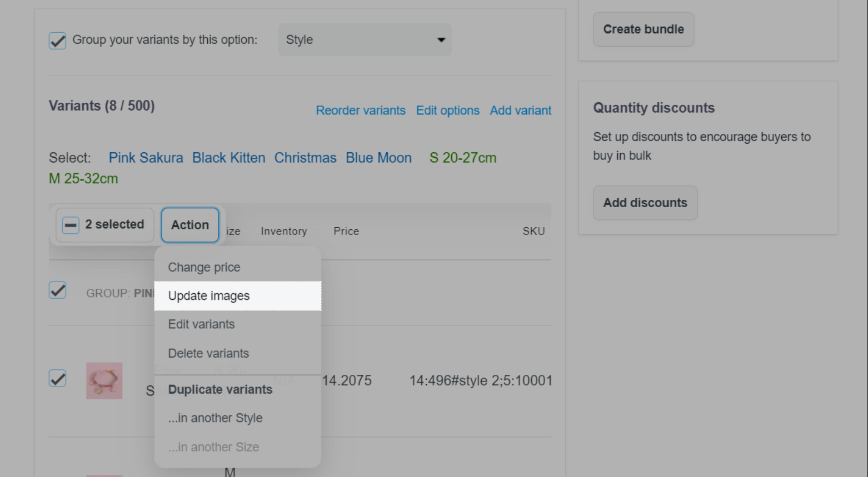Select all S 20-27cm size variants
This screenshot has height=477, width=868.
pos(463,158)
